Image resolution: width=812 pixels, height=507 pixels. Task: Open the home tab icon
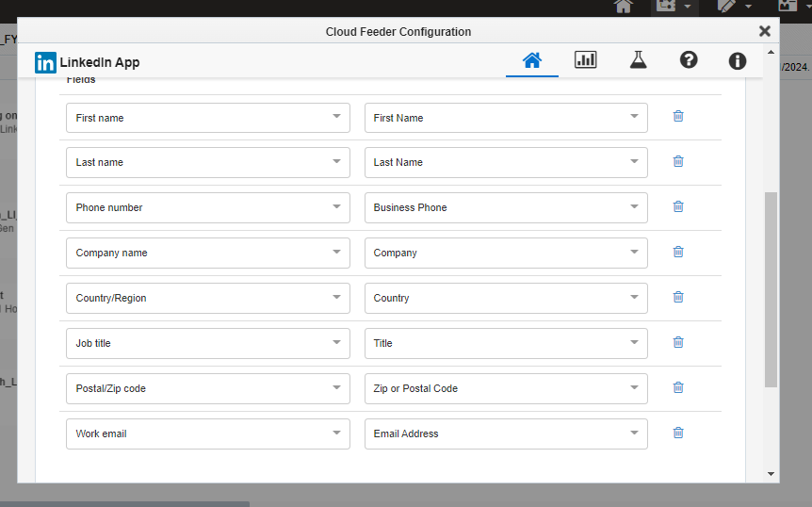coord(532,60)
